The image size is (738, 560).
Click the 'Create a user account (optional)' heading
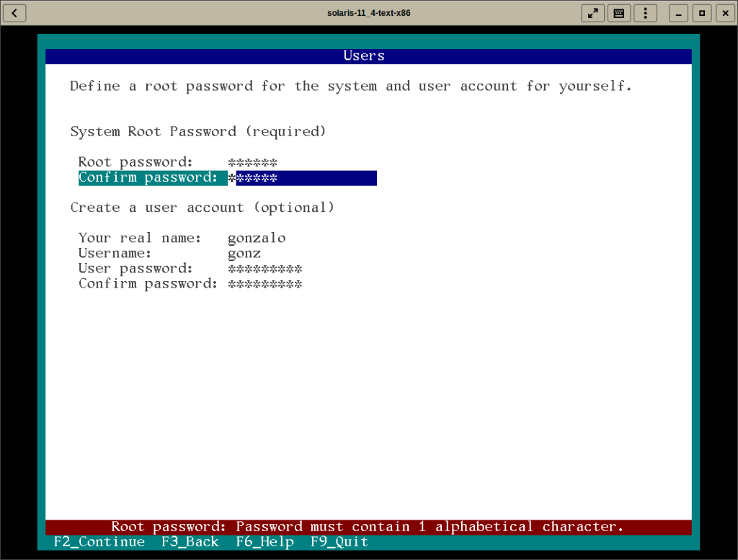coord(203,208)
